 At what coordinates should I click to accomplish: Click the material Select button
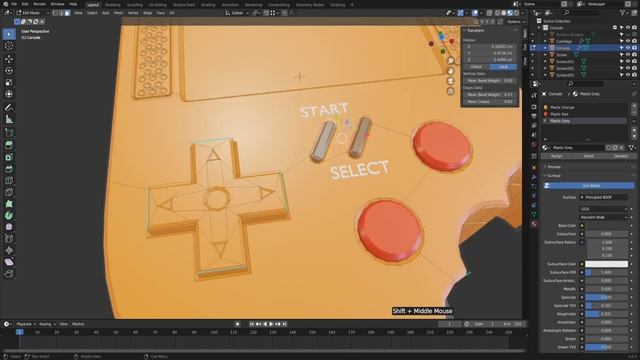click(589, 156)
